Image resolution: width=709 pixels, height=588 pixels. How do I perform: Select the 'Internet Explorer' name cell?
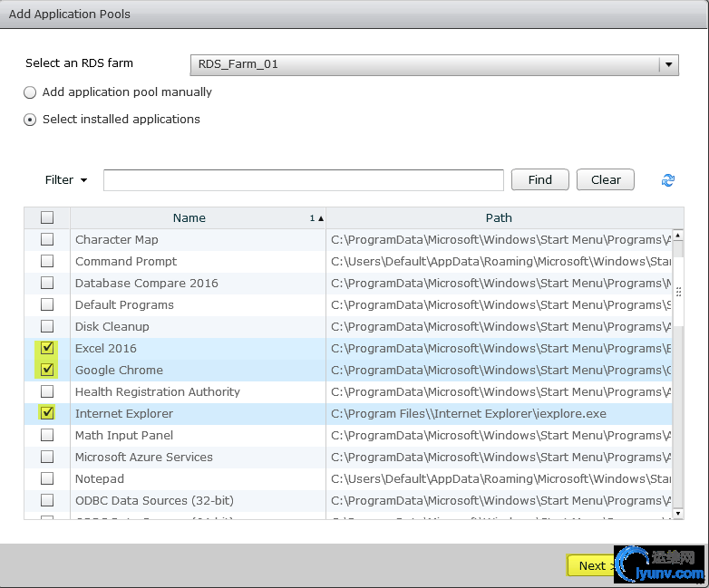198,413
